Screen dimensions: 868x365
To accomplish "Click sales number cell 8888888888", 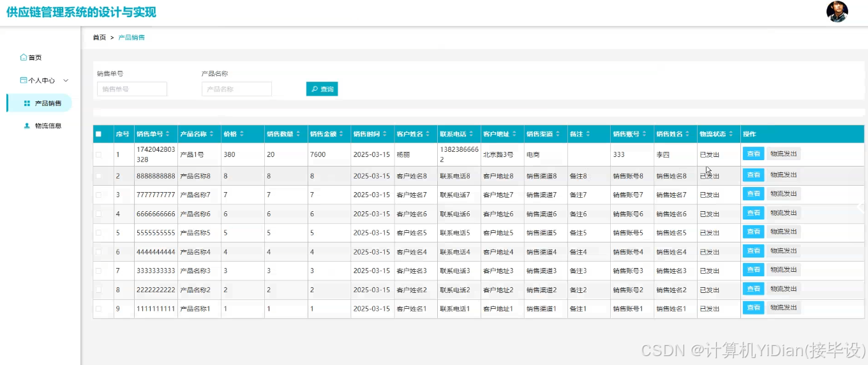I will coord(156,175).
